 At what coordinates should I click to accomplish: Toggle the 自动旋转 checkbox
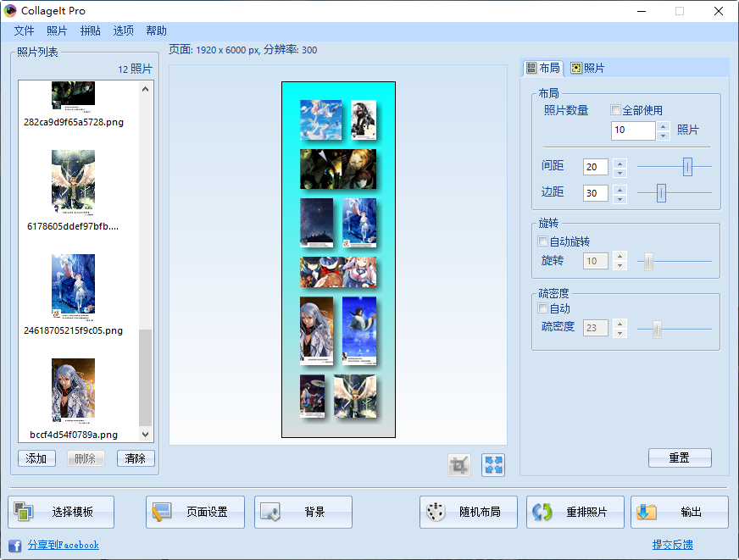[x=542, y=241]
